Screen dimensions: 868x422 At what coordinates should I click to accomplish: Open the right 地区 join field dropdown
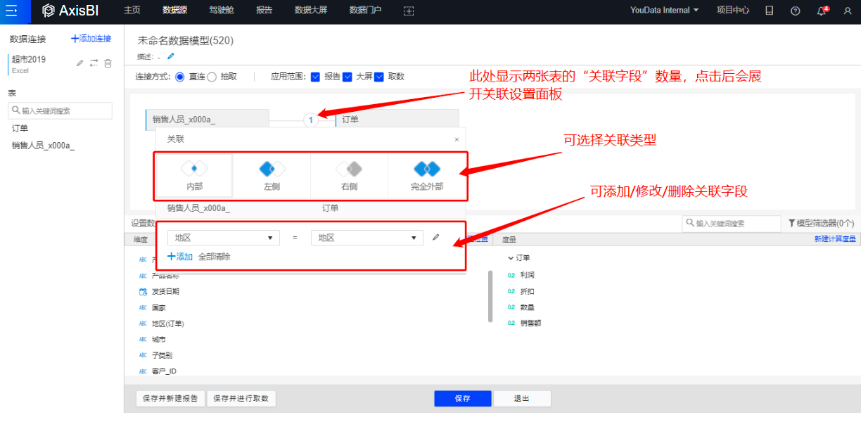click(x=367, y=238)
